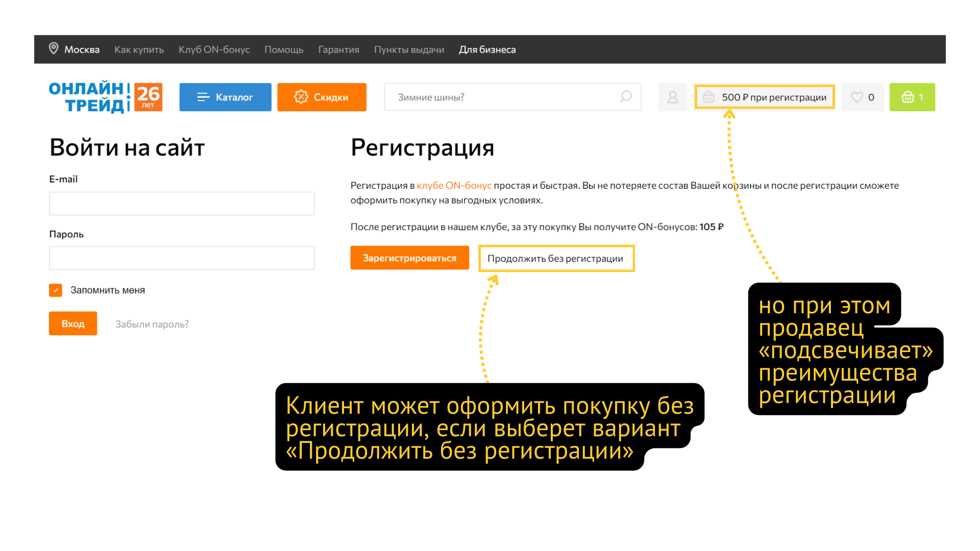Viewport: 980px width, 551px height.
Task: Click the 26 лет anniversary badge
Action: [149, 97]
